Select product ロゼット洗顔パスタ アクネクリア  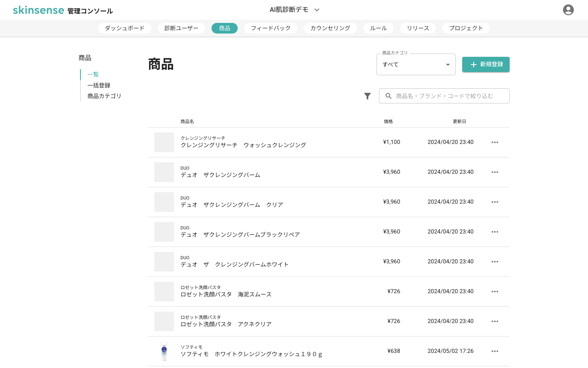tap(226, 324)
